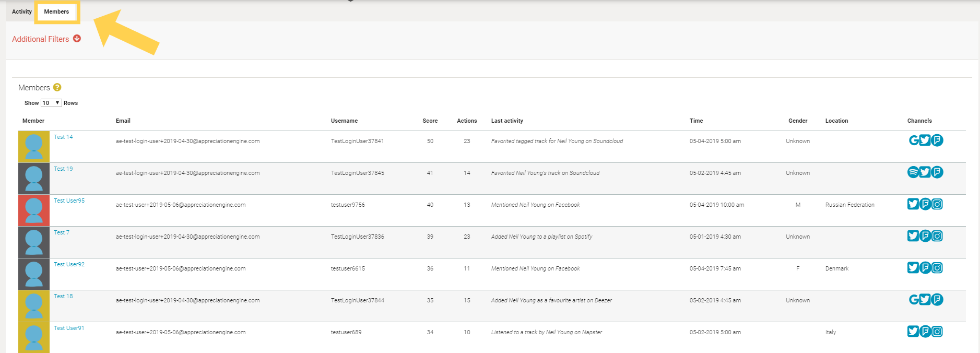This screenshot has width=980, height=353.
Task: Click the Email column header
Action: coord(123,121)
